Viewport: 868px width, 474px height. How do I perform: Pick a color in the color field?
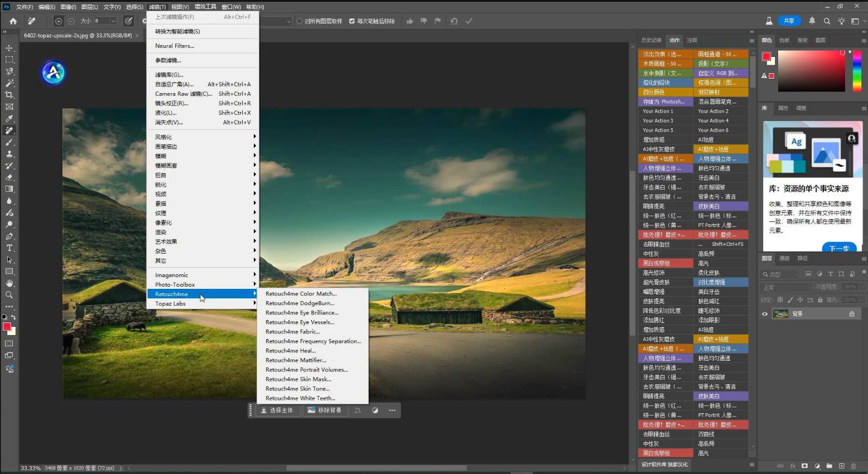click(x=812, y=71)
